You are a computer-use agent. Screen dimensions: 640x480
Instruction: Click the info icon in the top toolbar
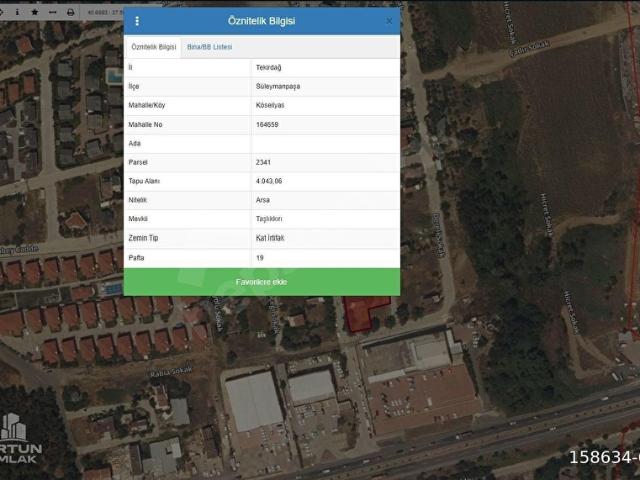point(17,12)
